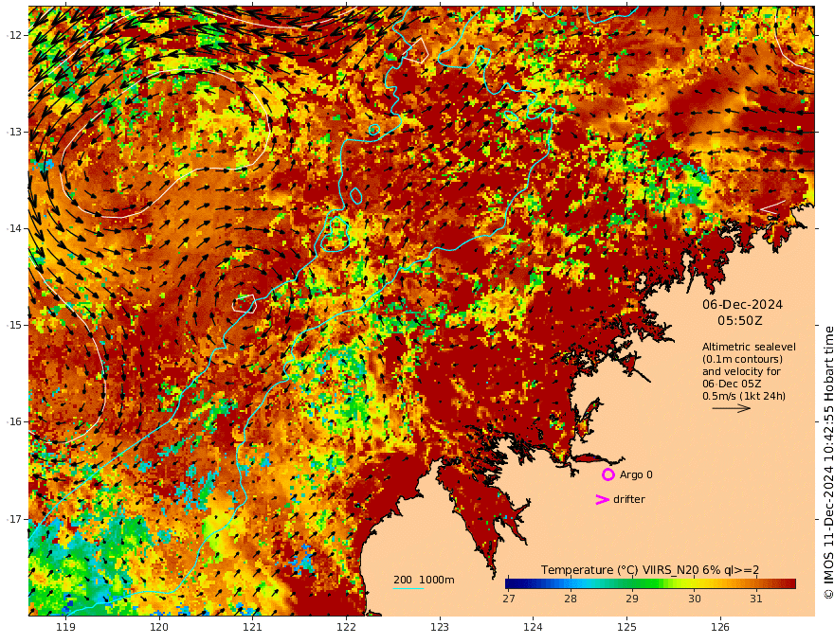The width and height of the screenshot is (834, 644).
Task: Click longitude tick label 126
Action: click(720, 627)
